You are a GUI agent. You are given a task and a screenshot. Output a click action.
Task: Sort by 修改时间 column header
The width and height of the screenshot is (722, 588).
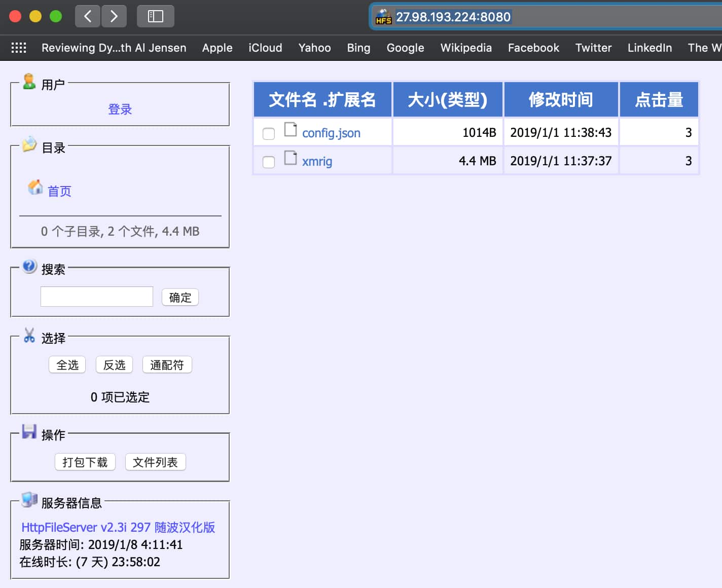coord(561,100)
